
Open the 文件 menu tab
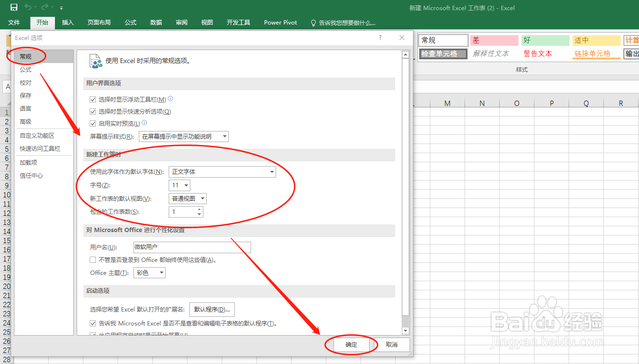pyautogui.click(x=14, y=23)
